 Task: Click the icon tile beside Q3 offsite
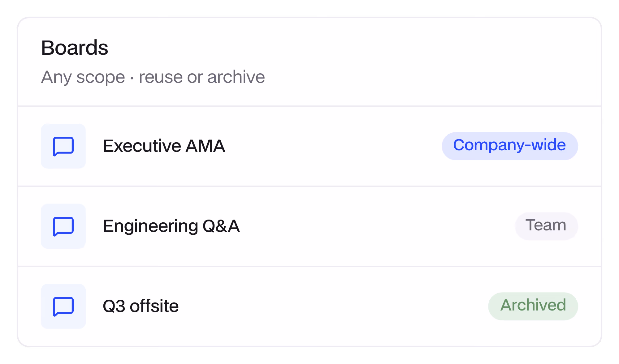(x=63, y=306)
